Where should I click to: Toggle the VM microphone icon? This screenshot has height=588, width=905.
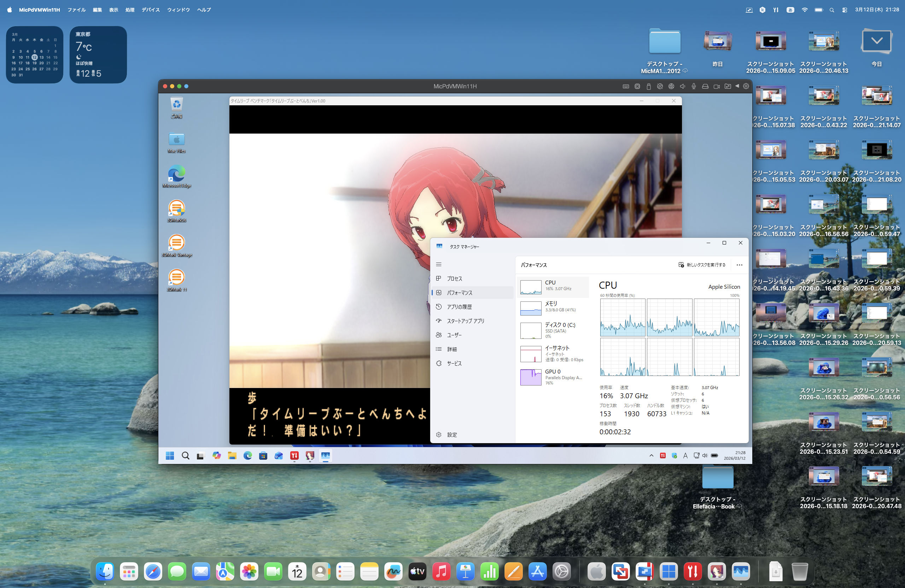click(694, 86)
